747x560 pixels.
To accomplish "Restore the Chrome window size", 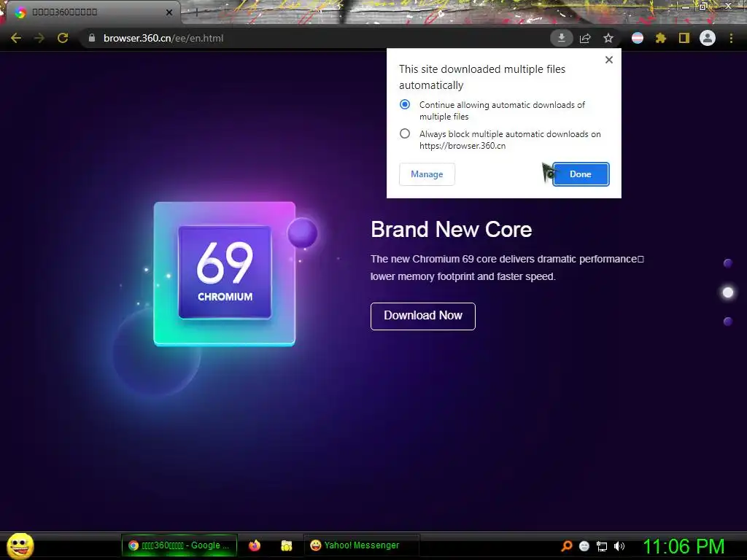I will point(703,7).
